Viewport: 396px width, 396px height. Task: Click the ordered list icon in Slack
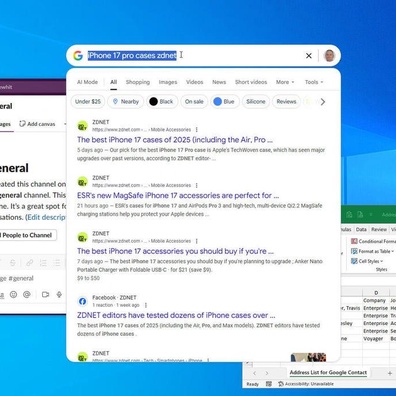coord(43,263)
